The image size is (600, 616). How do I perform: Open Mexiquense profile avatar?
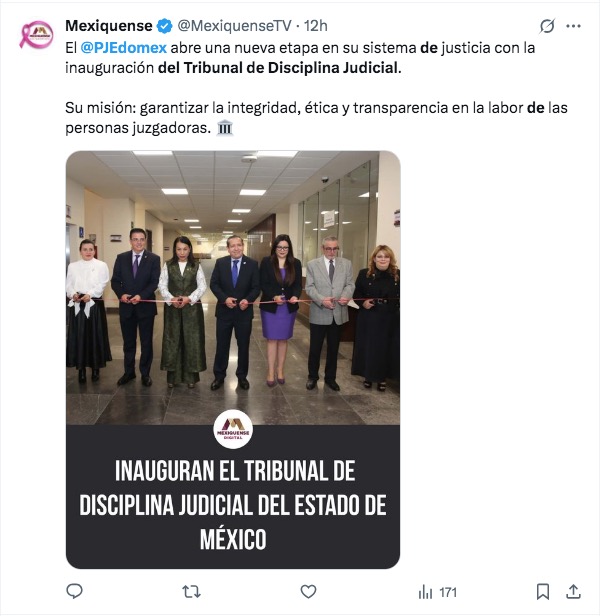(x=37, y=35)
